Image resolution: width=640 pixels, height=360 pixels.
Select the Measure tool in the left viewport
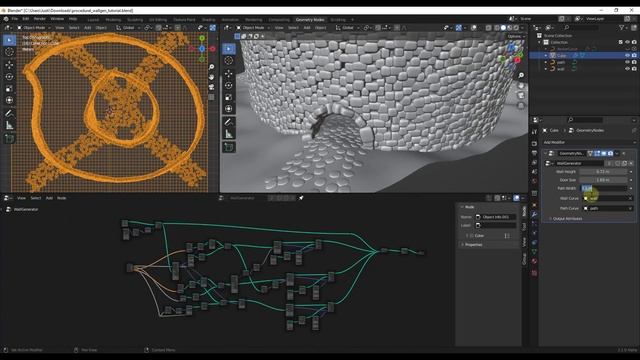point(9,126)
